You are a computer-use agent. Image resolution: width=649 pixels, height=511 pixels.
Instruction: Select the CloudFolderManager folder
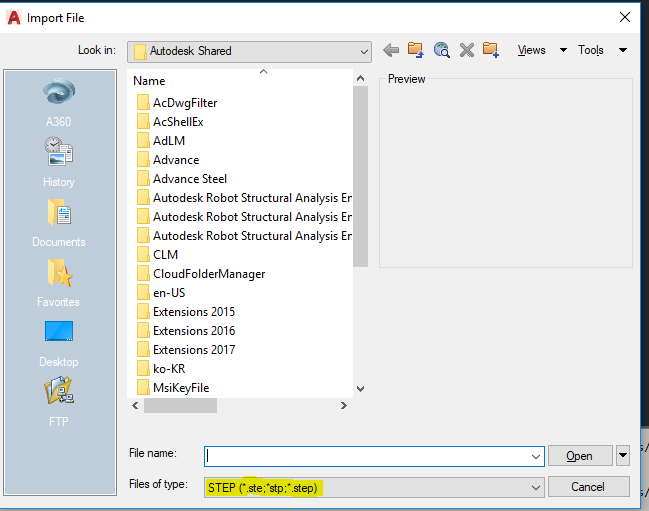[x=209, y=274]
